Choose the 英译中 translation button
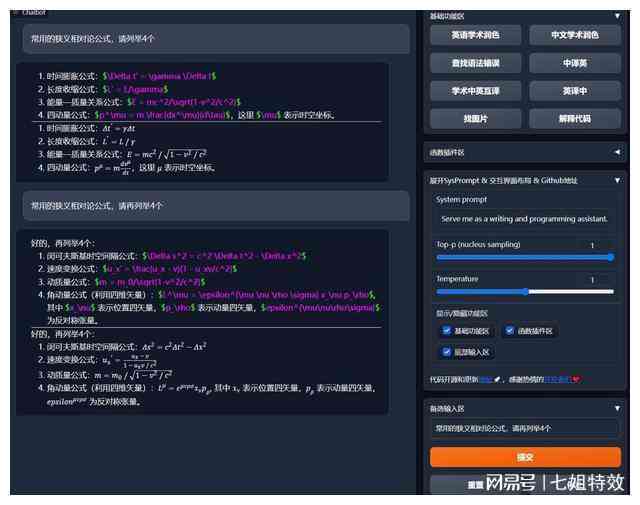The image size is (640, 505). (x=575, y=91)
